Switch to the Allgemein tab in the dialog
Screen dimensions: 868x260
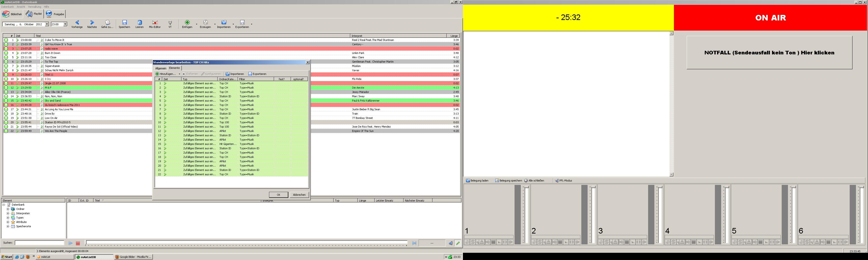pos(160,68)
